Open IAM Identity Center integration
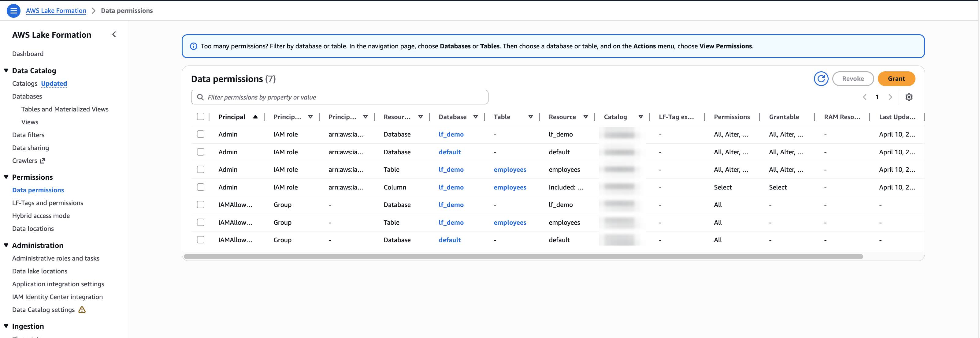Viewport: 980px width, 338px height. coord(58,297)
